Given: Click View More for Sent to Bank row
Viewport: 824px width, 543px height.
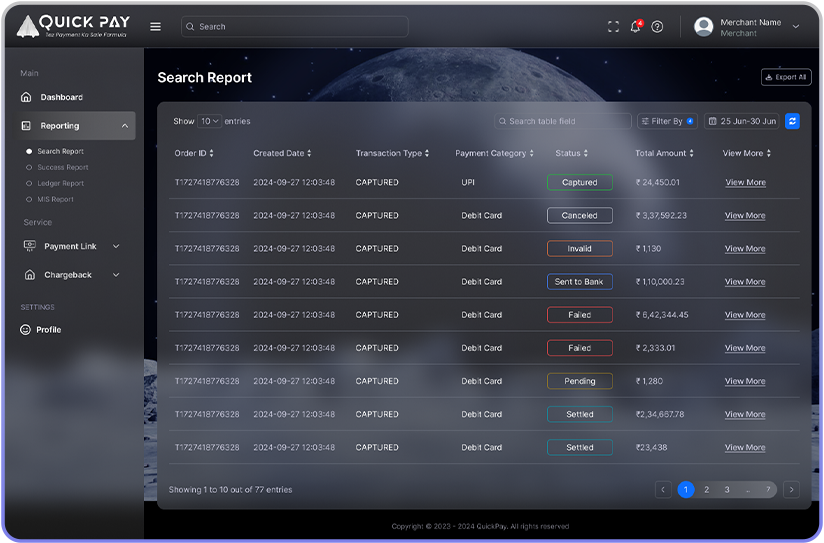Looking at the screenshot, I should pyautogui.click(x=745, y=282).
